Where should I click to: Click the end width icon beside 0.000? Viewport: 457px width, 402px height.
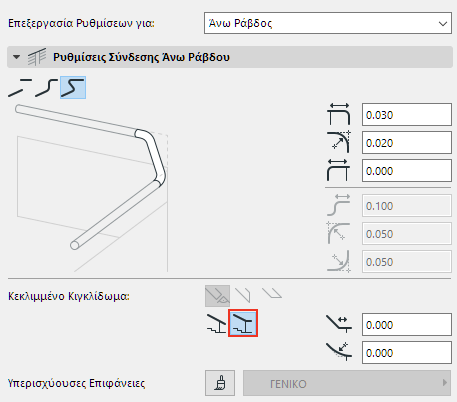(x=338, y=170)
